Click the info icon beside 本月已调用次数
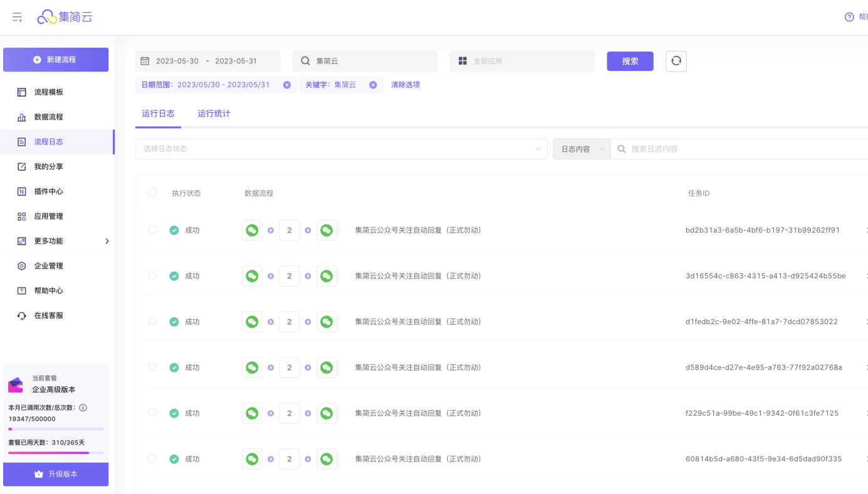 click(83, 407)
